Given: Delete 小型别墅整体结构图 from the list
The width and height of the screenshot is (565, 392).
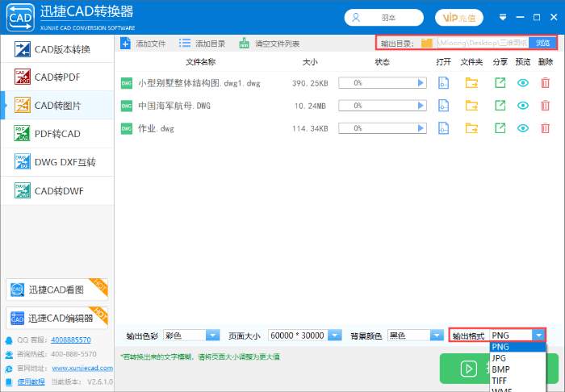Looking at the screenshot, I should [545, 83].
